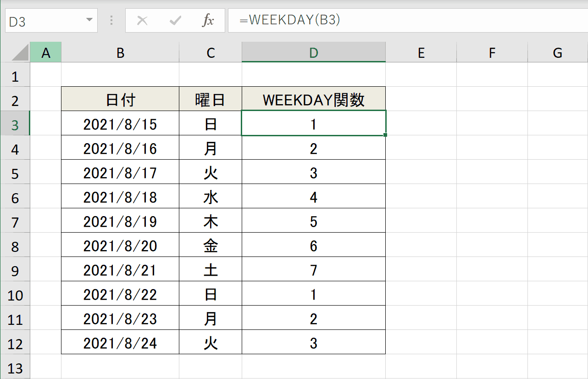
Task: Click the WEEKDAY関数 header cell
Action: 313,100
